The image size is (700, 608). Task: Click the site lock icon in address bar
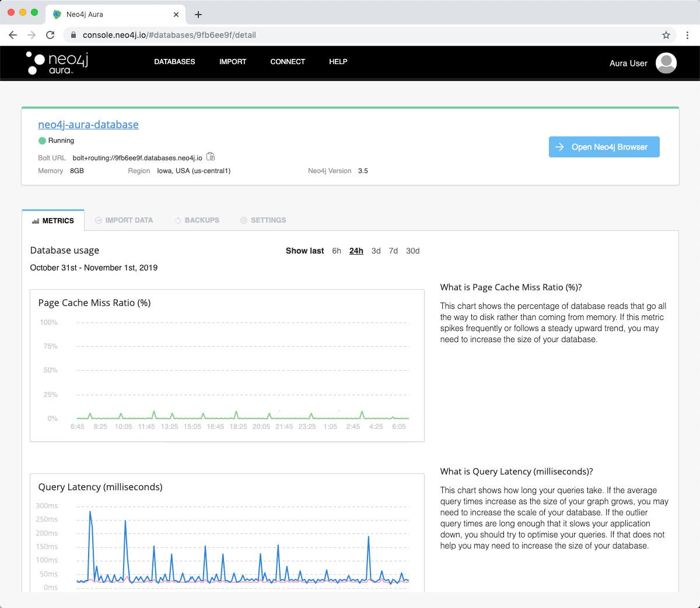pyautogui.click(x=73, y=35)
